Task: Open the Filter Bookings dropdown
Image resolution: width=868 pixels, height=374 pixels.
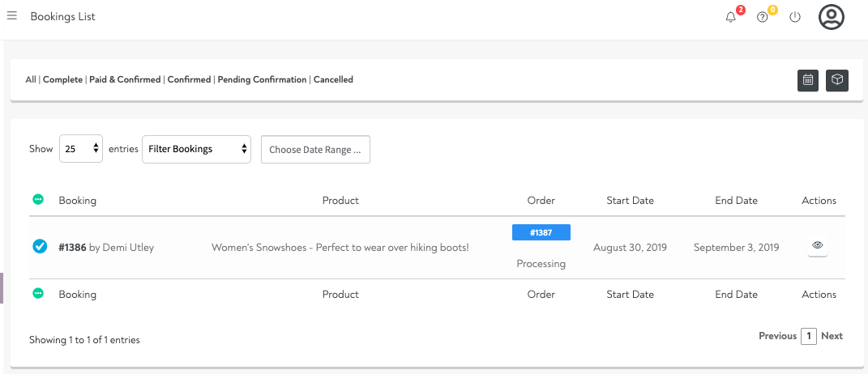Action: coord(196,149)
